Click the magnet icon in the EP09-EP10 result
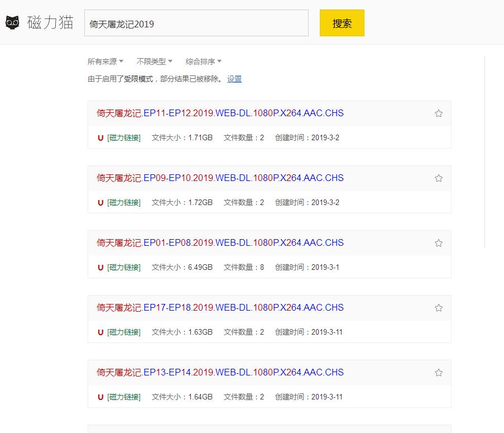This screenshot has width=504, height=433. click(100, 202)
